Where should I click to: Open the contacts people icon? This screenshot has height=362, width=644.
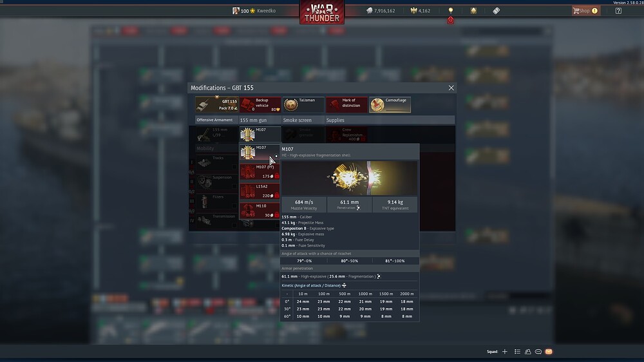coord(528,352)
